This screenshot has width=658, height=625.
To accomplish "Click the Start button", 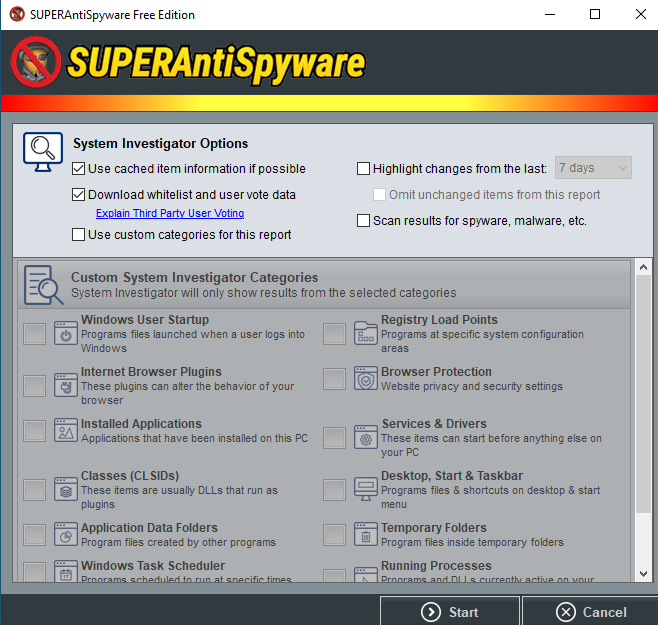I will (450, 611).
